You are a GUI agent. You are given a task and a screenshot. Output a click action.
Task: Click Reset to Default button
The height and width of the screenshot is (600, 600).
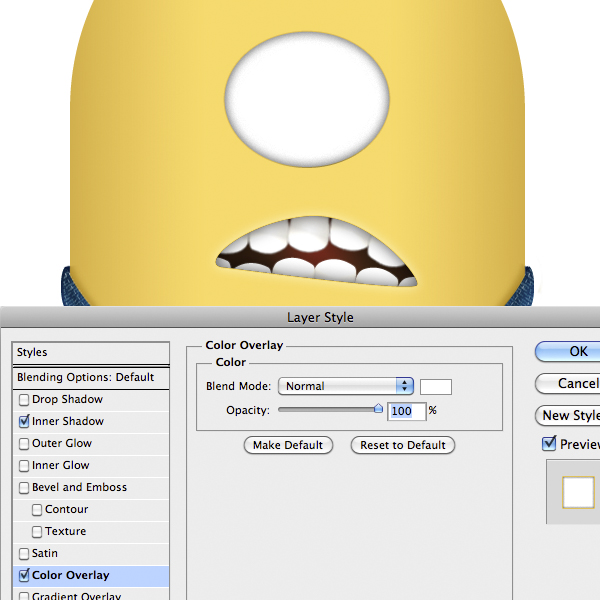[x=403, y=445]
